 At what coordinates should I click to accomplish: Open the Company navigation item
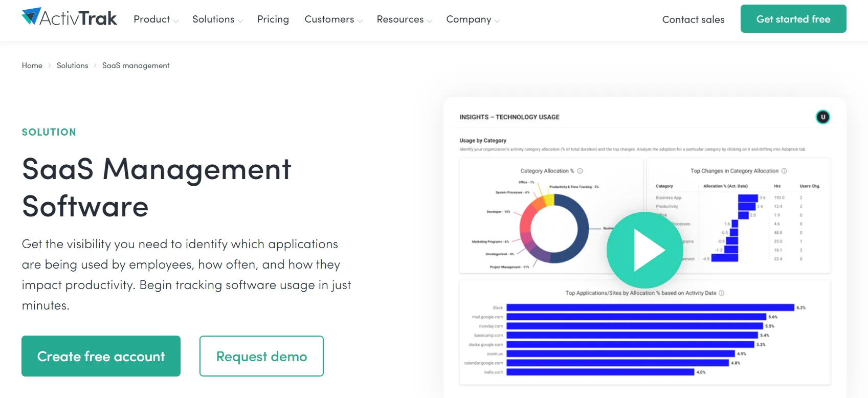pyautogui.click(x=469, y=19)
